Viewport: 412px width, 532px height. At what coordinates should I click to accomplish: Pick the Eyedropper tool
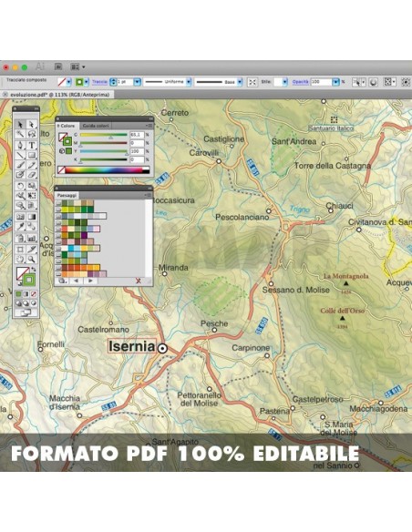click(x=20, y=226)
